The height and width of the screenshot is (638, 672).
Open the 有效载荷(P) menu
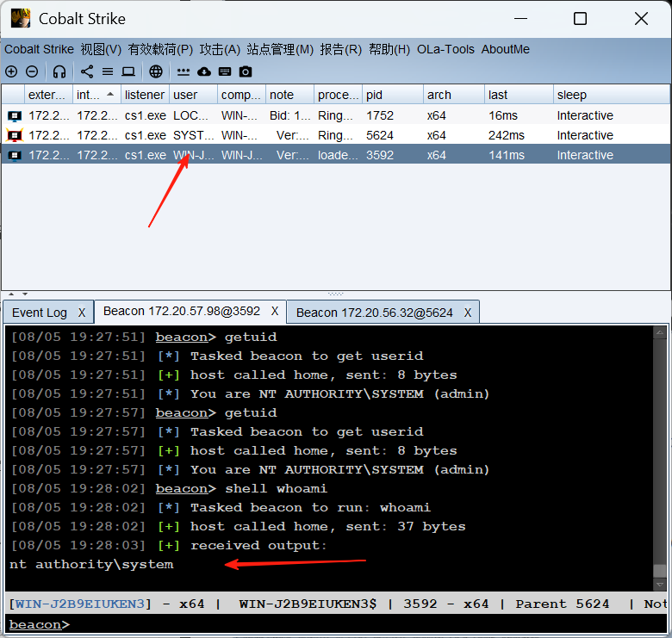[160, 49]
